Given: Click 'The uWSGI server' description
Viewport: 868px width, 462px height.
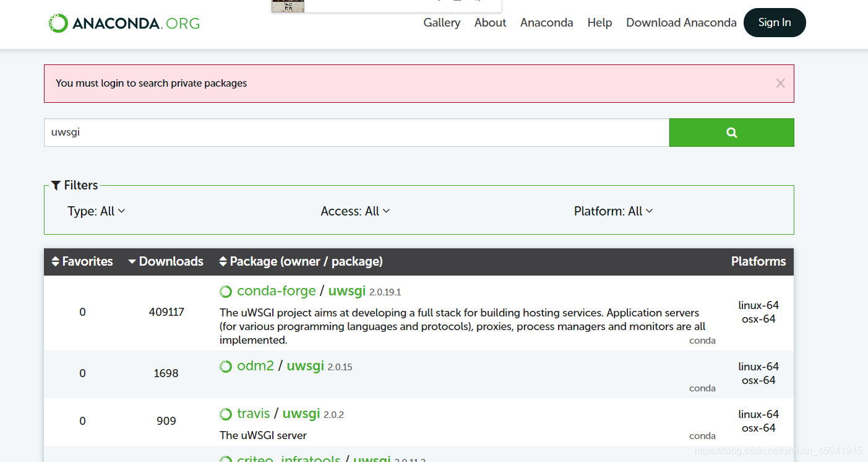Looking at the screenshot, I should [x=263, y=435].
